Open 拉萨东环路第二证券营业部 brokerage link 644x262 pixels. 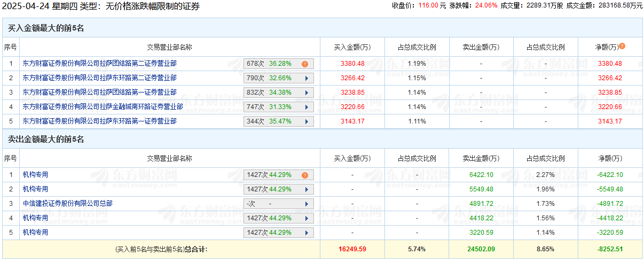point(99,78)
